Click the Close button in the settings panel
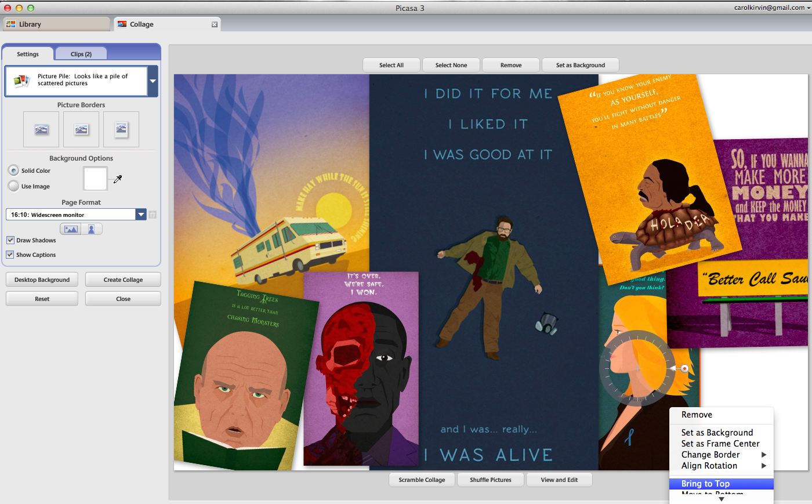812x504 pixels. (123, 299)
